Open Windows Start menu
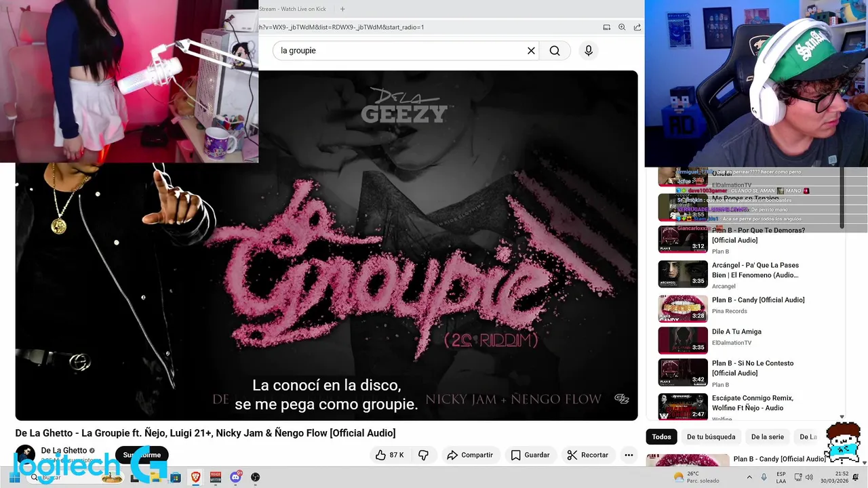 (14, 477)
